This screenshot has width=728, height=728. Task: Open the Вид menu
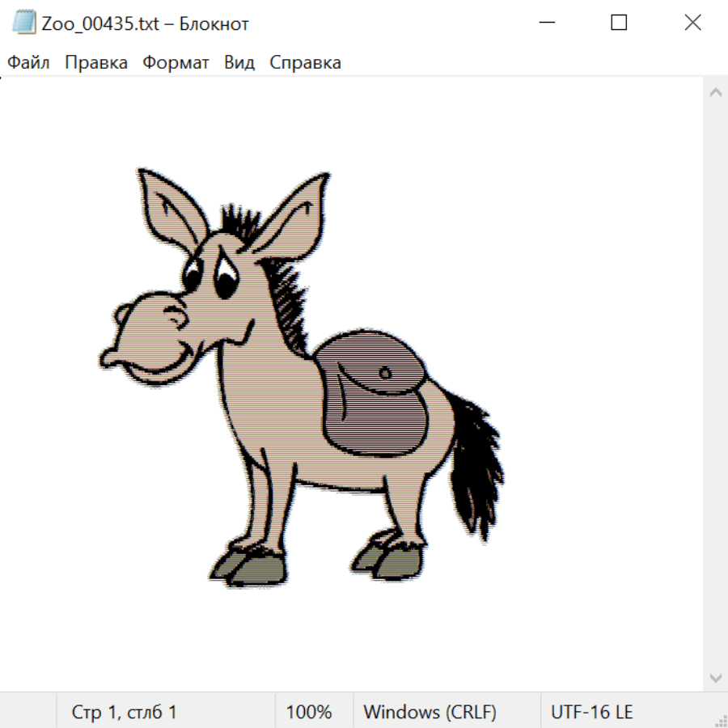coord(239,63)
